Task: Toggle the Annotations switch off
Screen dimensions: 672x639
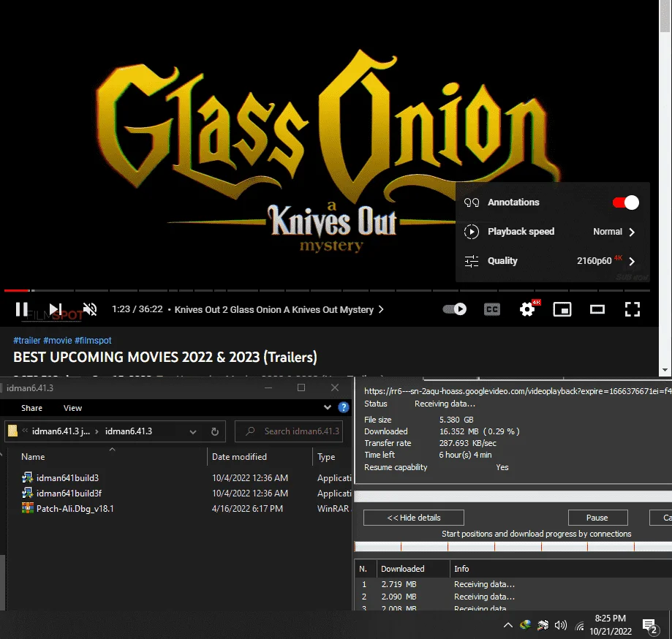Action: [x=626, y=203]
